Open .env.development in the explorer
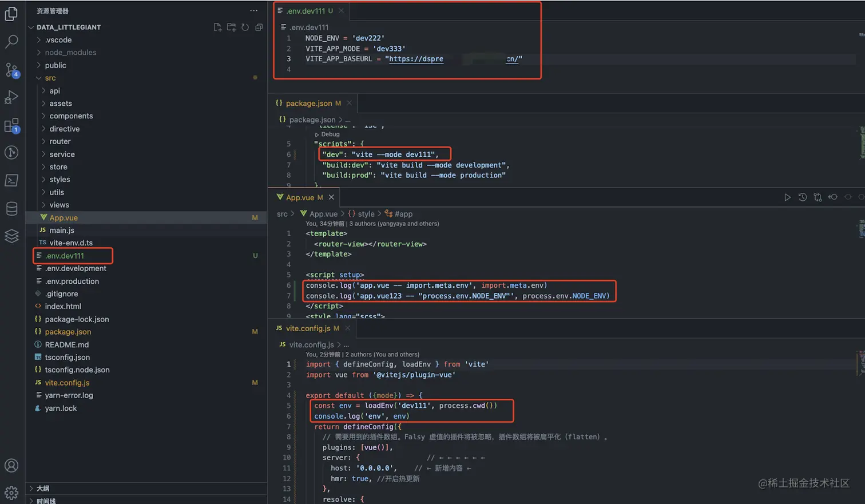 click(x=146, y=268)
